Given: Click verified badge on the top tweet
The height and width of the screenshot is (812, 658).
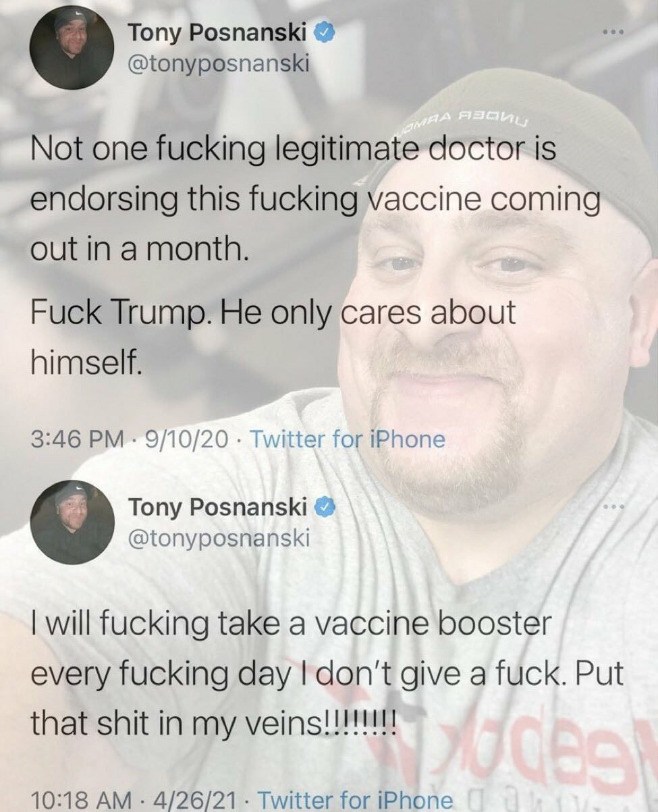Looking at the screenshot, I should 319,30.
